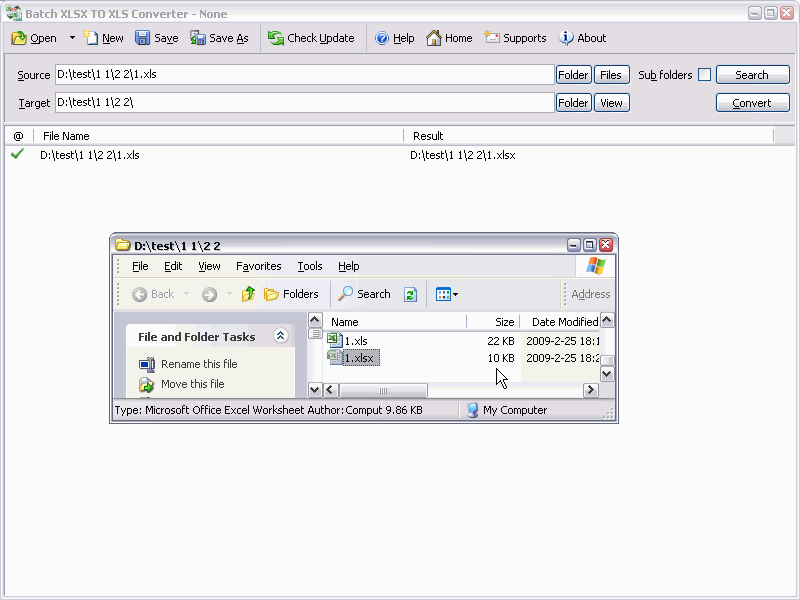This screenshot has height=600, width=800.
Task: Click horizontal scrollbar thumb in file list
Action: (383, 391)
